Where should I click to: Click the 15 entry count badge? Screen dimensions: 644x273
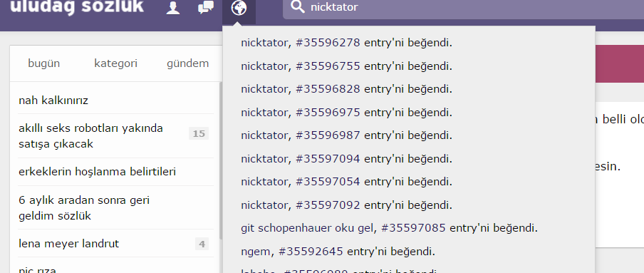(199, 133)
